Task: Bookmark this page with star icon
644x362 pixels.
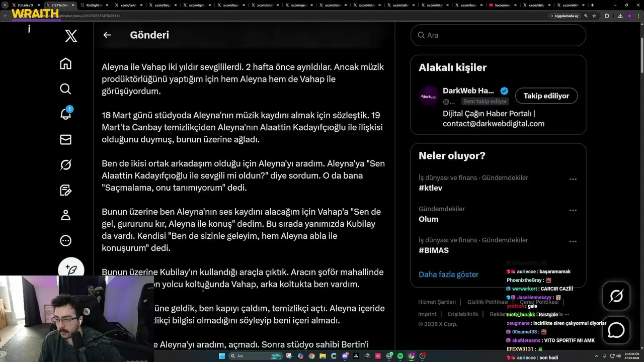Action: [x=594, y=16]
